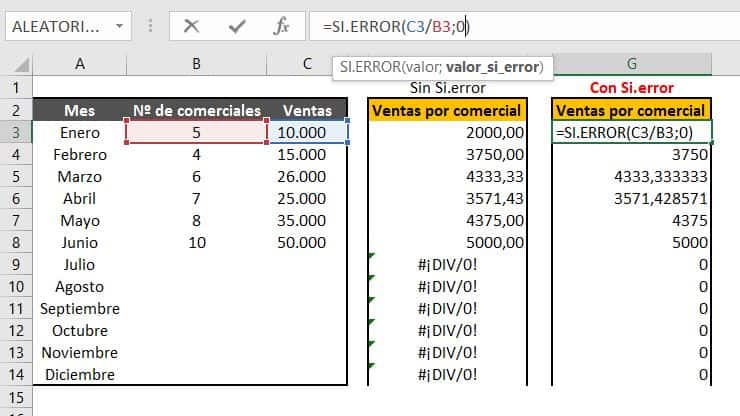Image resolution: width=740 pixels, height=416 pixels.
Task: Click the 'Nº de comerciales' header cell
Action: (196, 110)
